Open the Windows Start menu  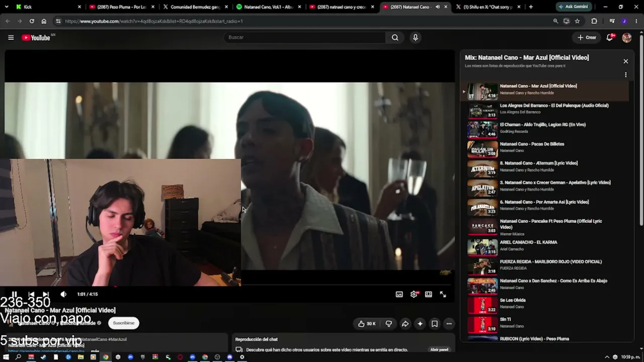pyautogui.click(x=6, y=357)
